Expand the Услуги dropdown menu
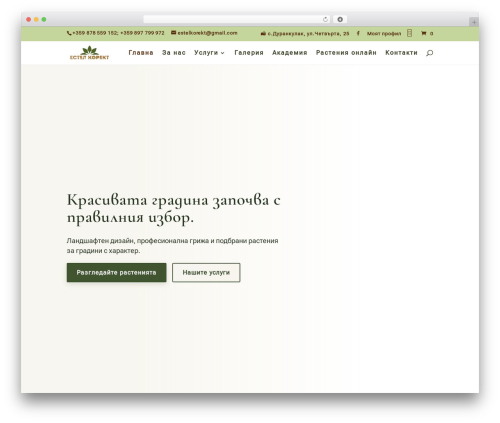Image resolution: width=500 pixels, height=423 pixels. [x=209, y=53]
